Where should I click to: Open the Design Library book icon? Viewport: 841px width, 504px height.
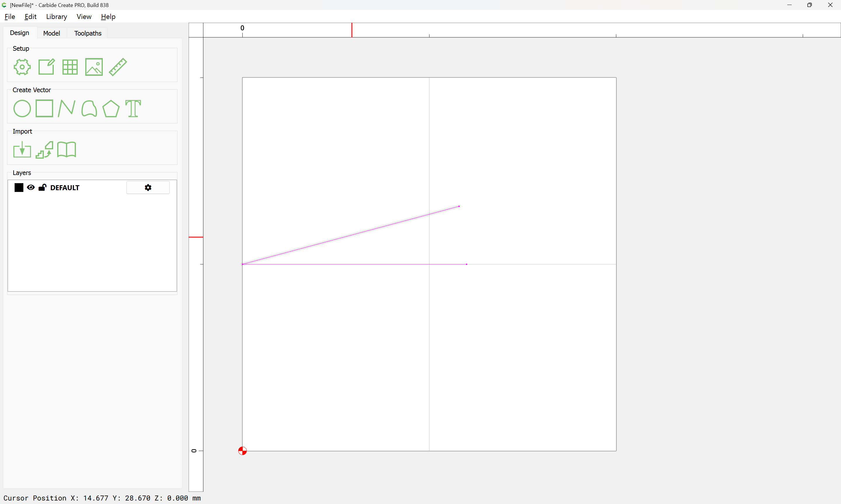click(67, 150)
